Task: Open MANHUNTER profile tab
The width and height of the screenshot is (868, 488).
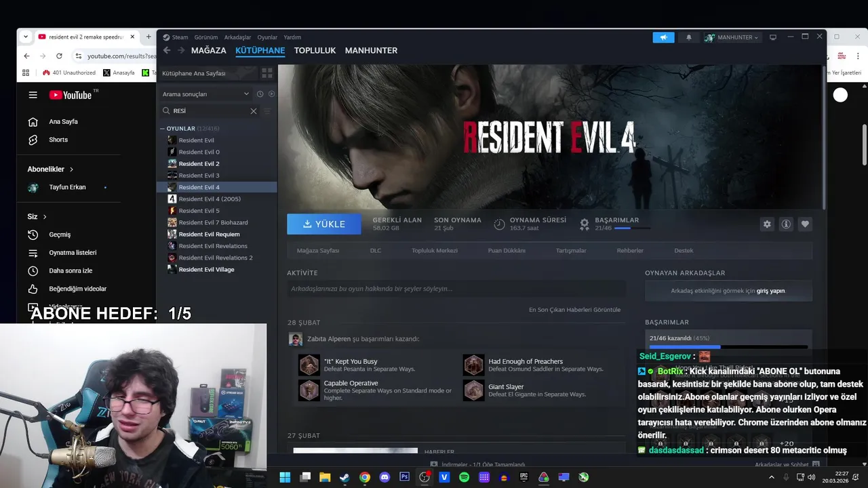Action: (371, 50)
